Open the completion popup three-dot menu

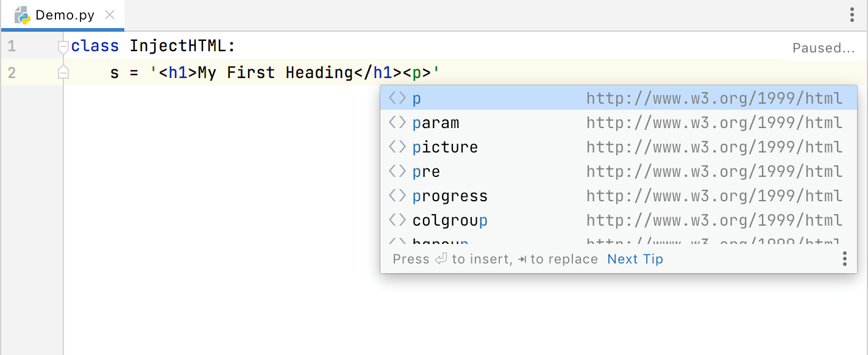point(844,259)
